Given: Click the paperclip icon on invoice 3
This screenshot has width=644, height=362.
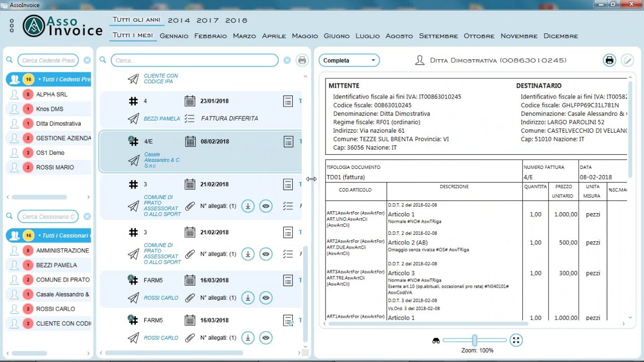Looking at the screenshot, I should click(x=190, y=206).
